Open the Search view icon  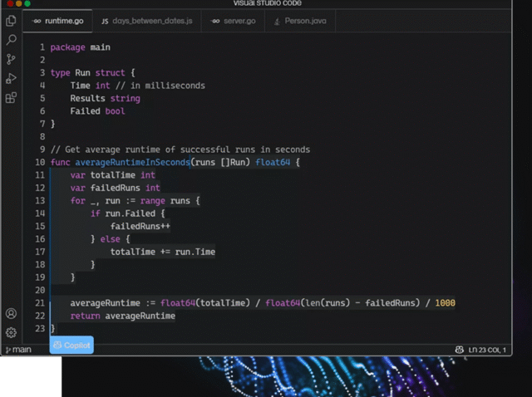click(11, 39)
